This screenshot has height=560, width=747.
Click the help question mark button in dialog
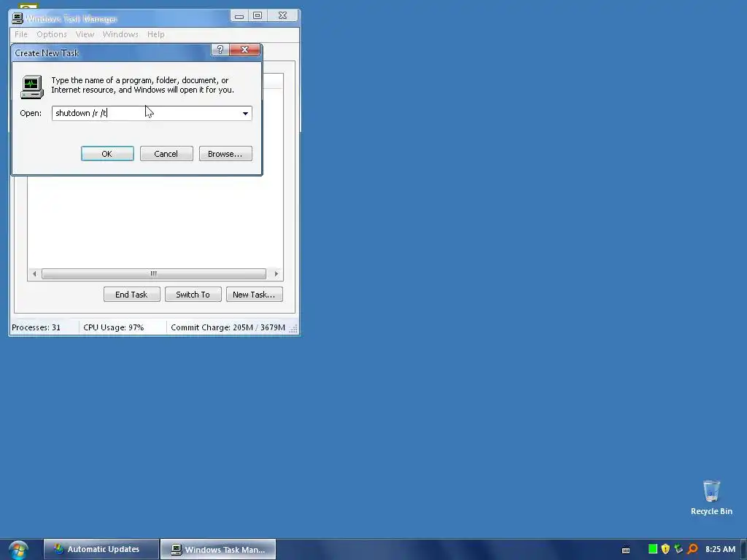point(220,50)
